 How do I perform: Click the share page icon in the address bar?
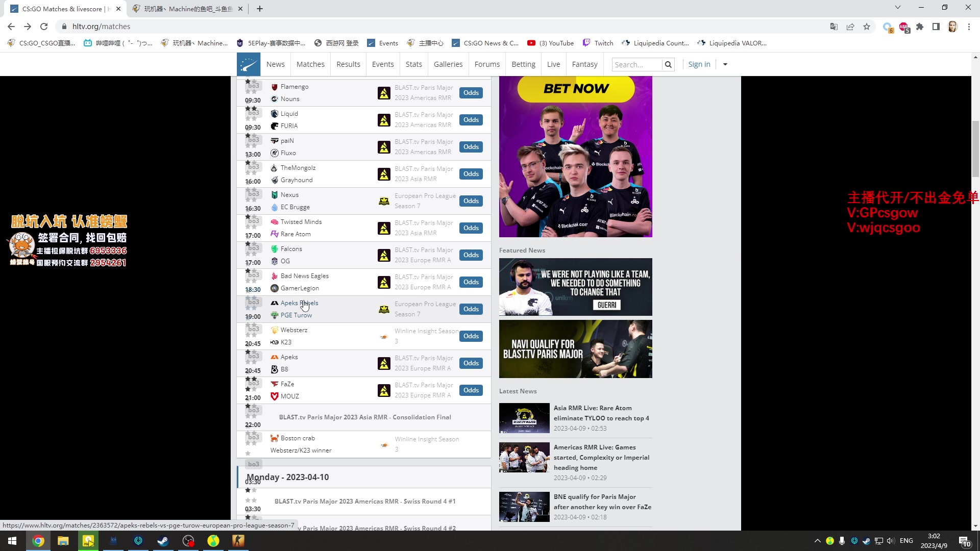click(x=850, y=27)
